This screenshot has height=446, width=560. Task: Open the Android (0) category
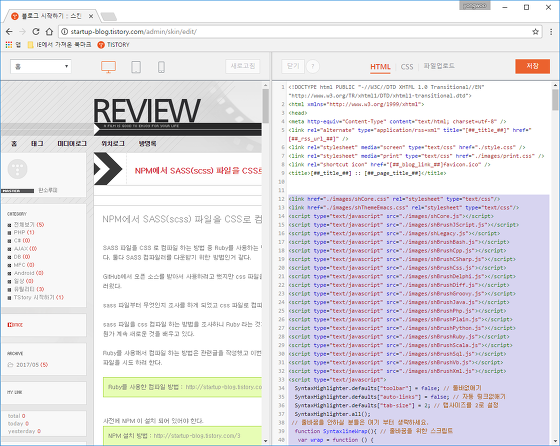pyautogui.click(x=29, y=273)
